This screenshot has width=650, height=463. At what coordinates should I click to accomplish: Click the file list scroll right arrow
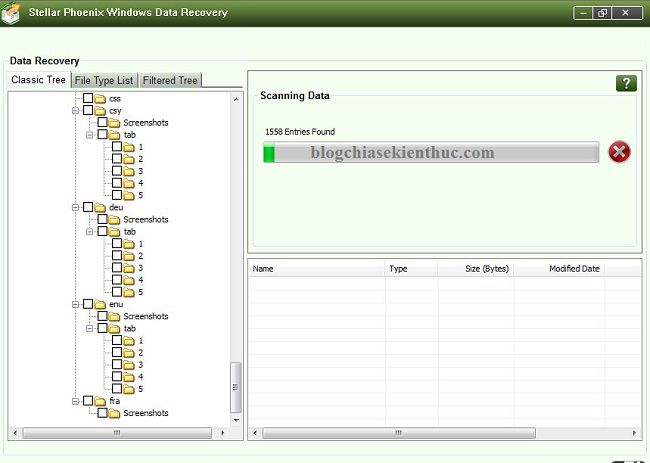634,433
